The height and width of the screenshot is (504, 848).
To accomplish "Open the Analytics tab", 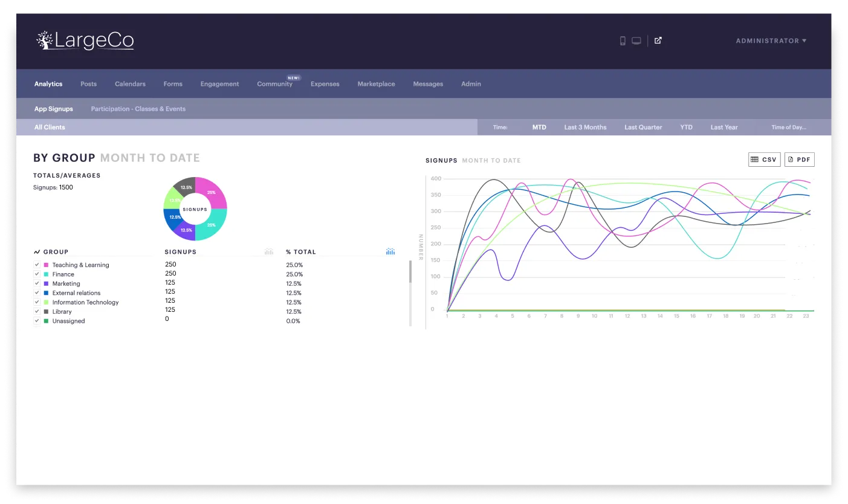I will (48, 84).
